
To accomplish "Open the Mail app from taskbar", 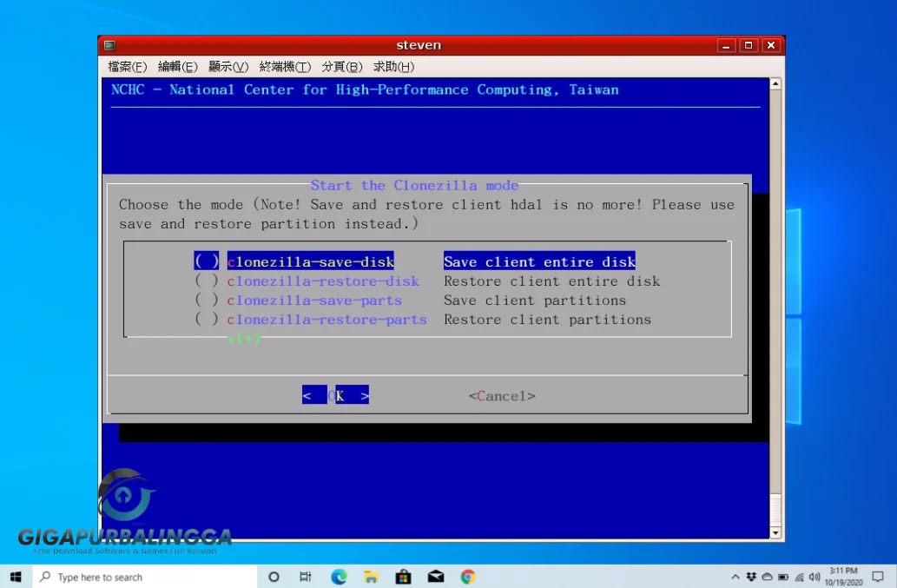I will click(x=436, y=577).
